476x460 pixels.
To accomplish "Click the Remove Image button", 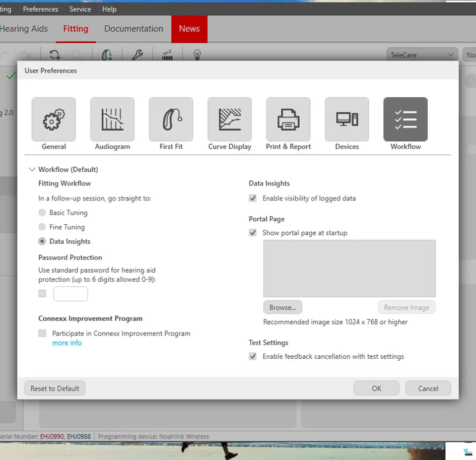I will [406, 307].
